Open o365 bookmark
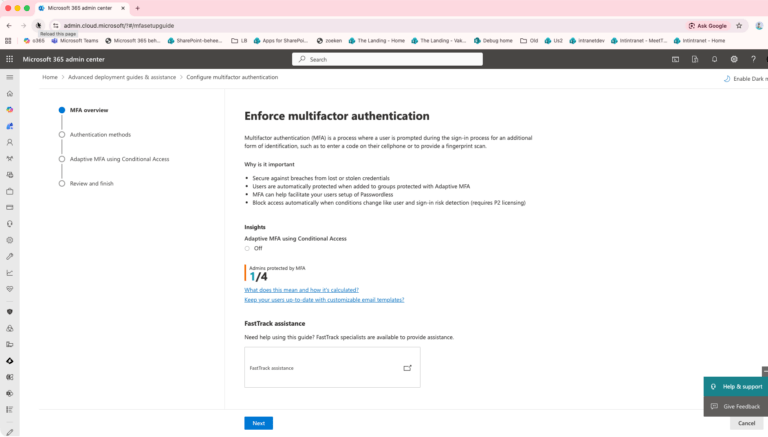The width and height of the screenshot is (768, 437). (x=34, y=41)
